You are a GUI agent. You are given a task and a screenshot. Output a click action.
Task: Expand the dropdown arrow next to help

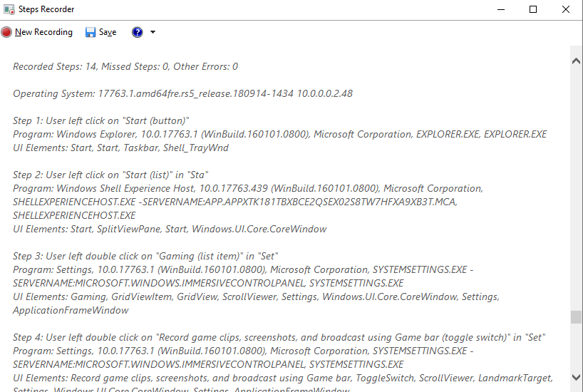tap(153, 32)
